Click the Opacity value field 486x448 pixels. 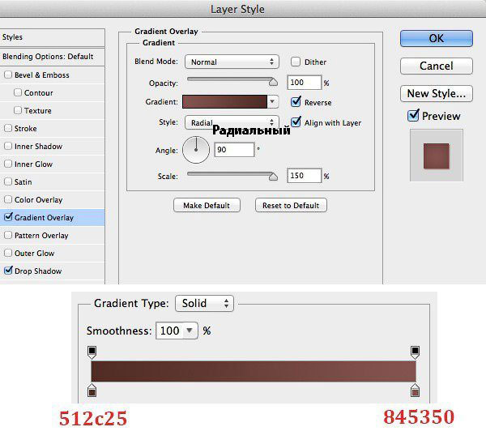point(304,83)
